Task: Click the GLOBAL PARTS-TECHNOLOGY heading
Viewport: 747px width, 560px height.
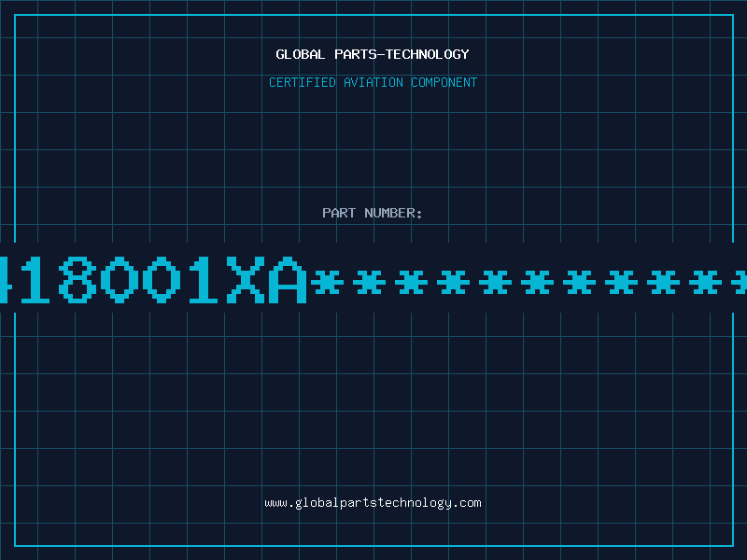Action: (x=373, y=54)
